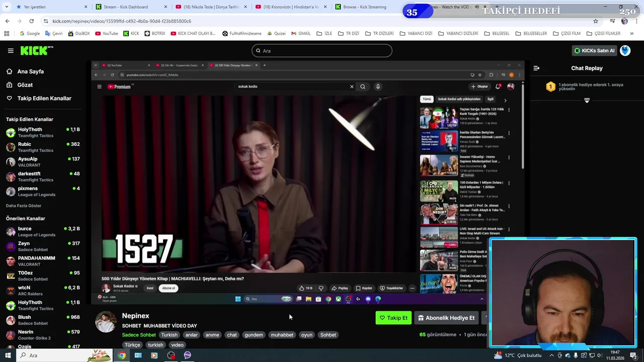Open the ÇİZGİ FİLM bookmarks folder
644x362 pixels.
567,34
